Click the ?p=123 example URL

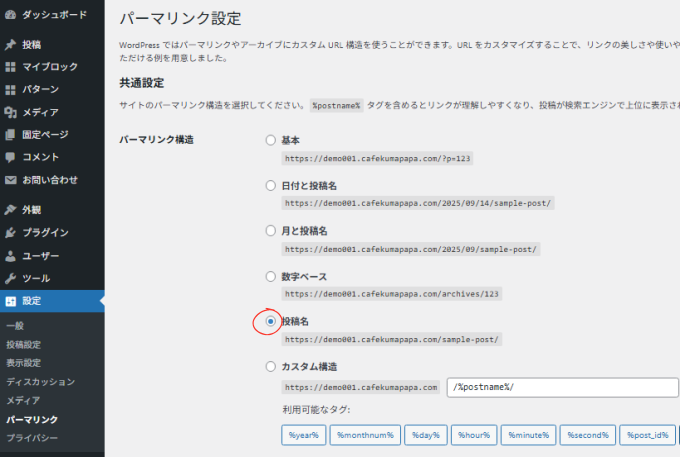point(377,158)
